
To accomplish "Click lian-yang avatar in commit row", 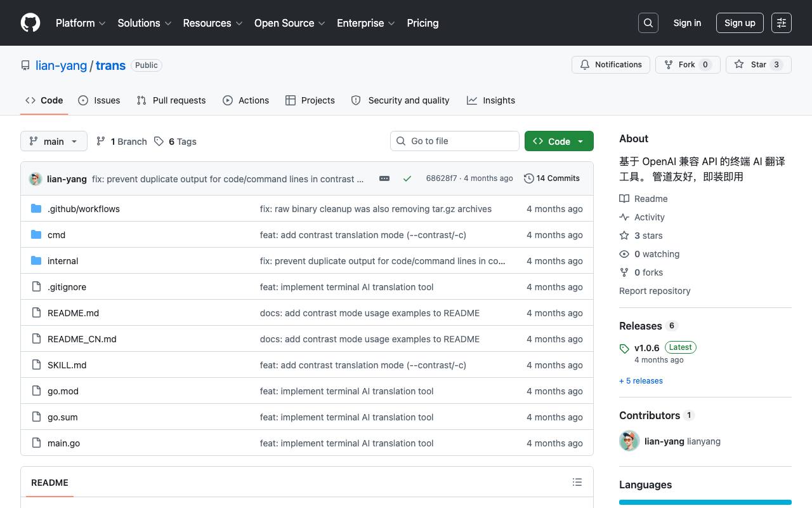I will point(36,179).
